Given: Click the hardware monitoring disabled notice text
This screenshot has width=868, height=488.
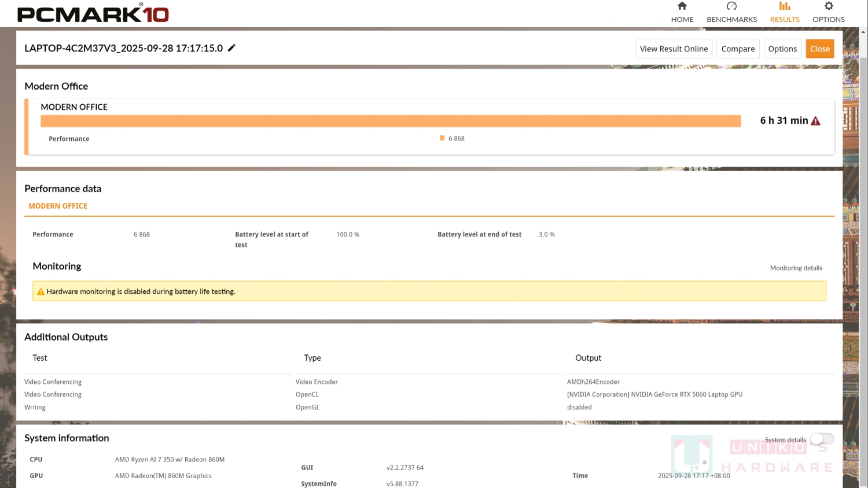Looking at the screenshot, I should (141, 292).
